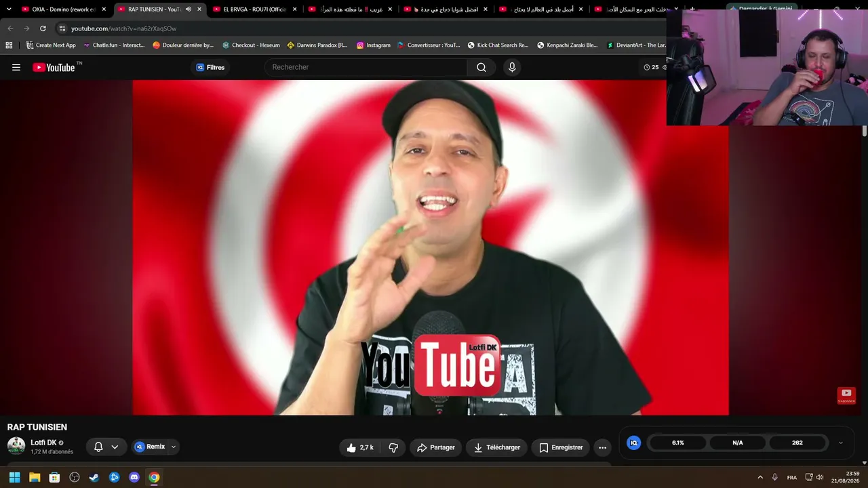Open the Checkout - Hexeum bookmark

(251, 45)
